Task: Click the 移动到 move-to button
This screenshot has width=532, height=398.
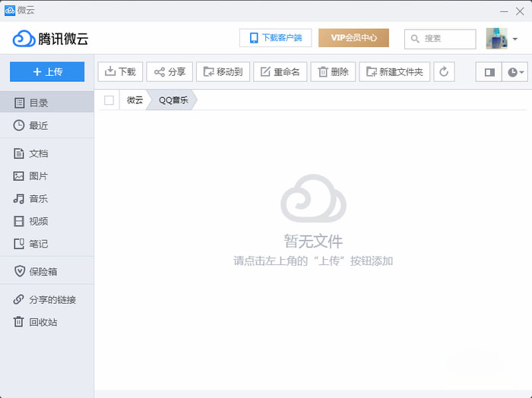Action: (223, 72)
